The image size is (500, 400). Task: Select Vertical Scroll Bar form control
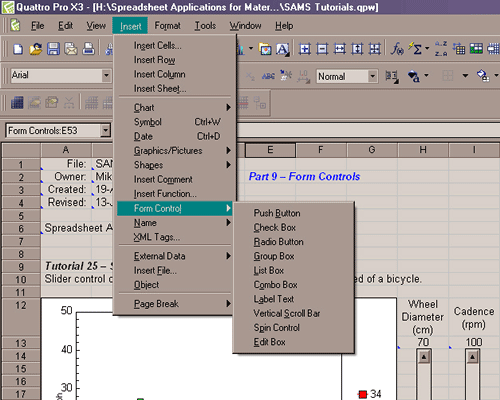tap(293, 313)
